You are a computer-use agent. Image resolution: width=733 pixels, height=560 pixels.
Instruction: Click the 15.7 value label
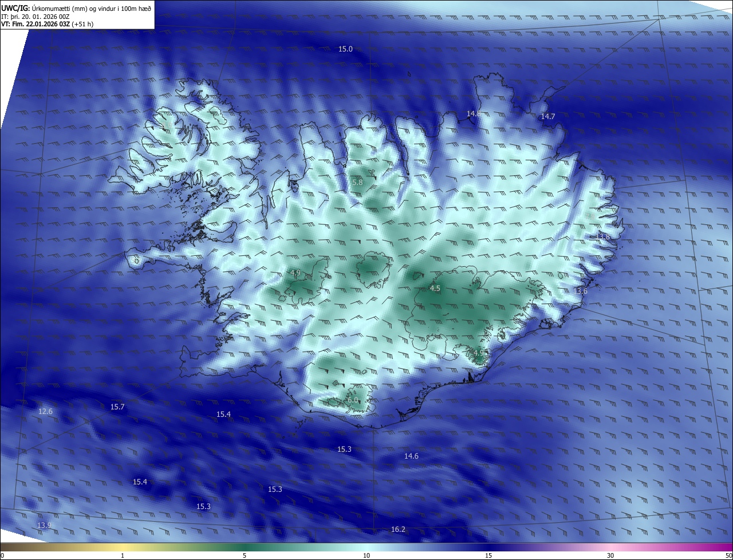click(117, 407)
